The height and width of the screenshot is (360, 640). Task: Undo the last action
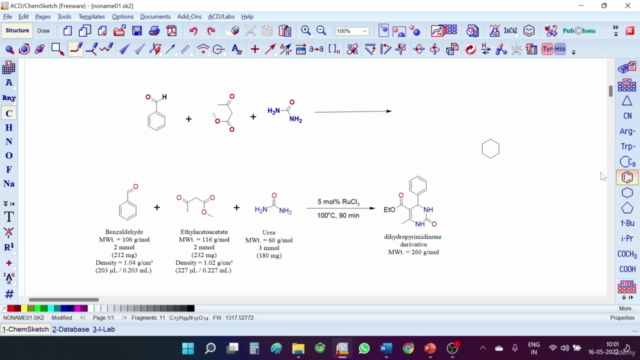tap(193, 31)
